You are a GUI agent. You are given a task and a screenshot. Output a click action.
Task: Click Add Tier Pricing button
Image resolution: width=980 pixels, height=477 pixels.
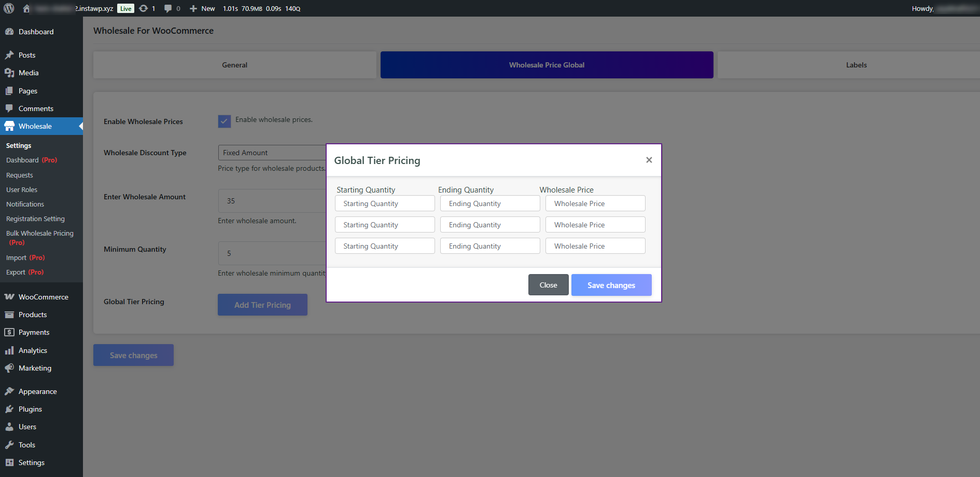coord(262,305)
